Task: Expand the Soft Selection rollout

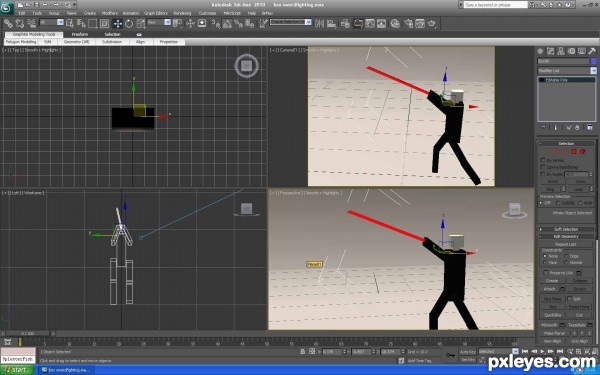Action: click(566, 229)
